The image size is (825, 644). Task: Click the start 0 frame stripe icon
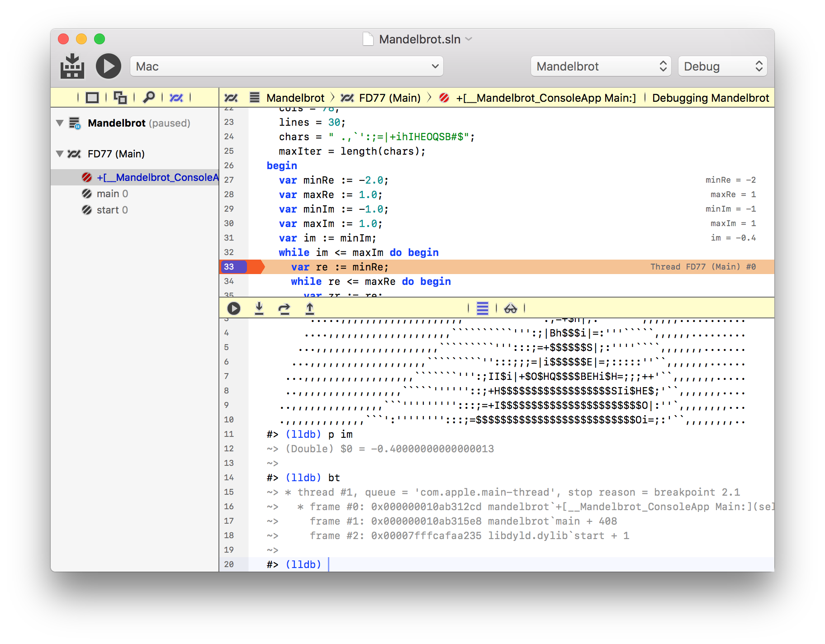[87, 210]
